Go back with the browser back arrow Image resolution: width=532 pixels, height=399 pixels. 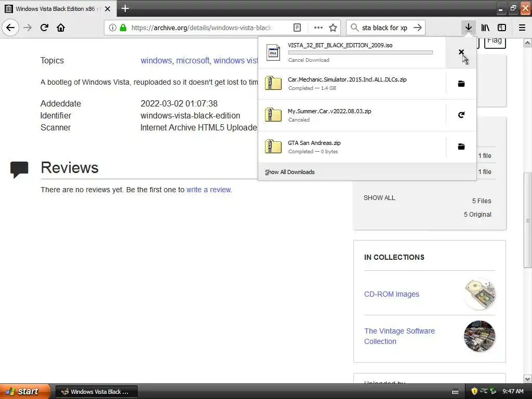pyautogui.click(x=10, y=28)
